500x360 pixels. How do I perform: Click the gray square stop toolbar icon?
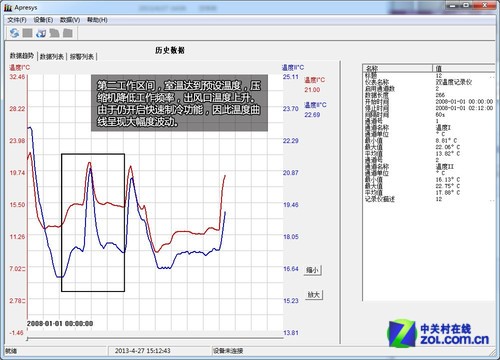point(27,33)
